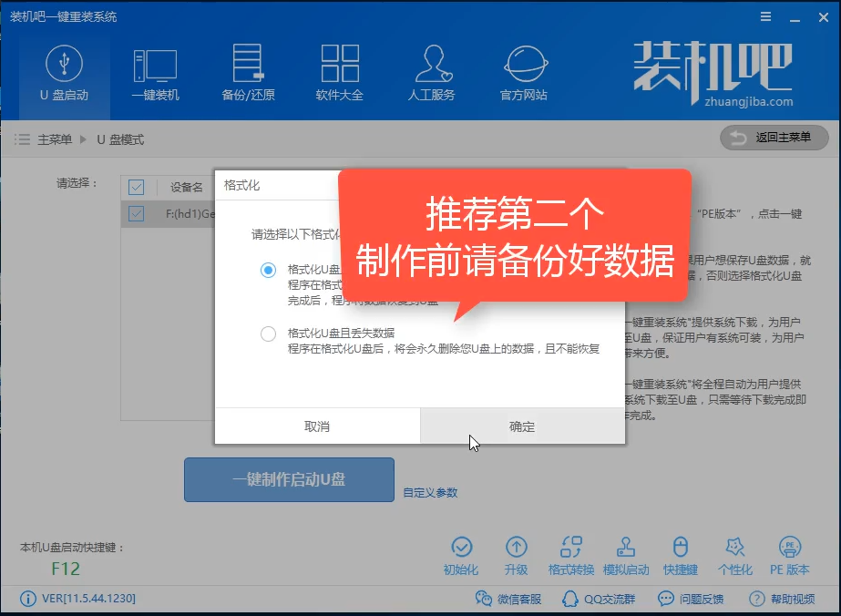Toggle the select-all checkbox in device list
Viewport: 841px width, 616px height.
tap(137, 187)
